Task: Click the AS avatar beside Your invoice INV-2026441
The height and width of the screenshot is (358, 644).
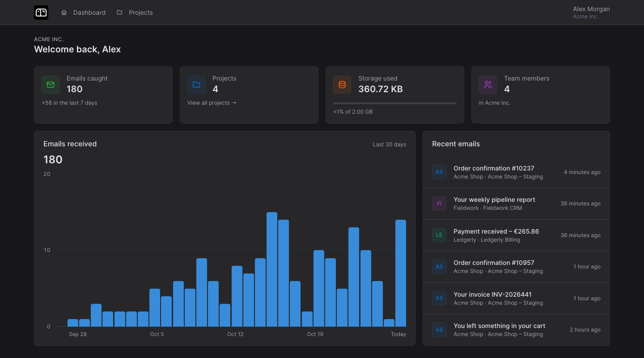Action: tap(439, 298)
